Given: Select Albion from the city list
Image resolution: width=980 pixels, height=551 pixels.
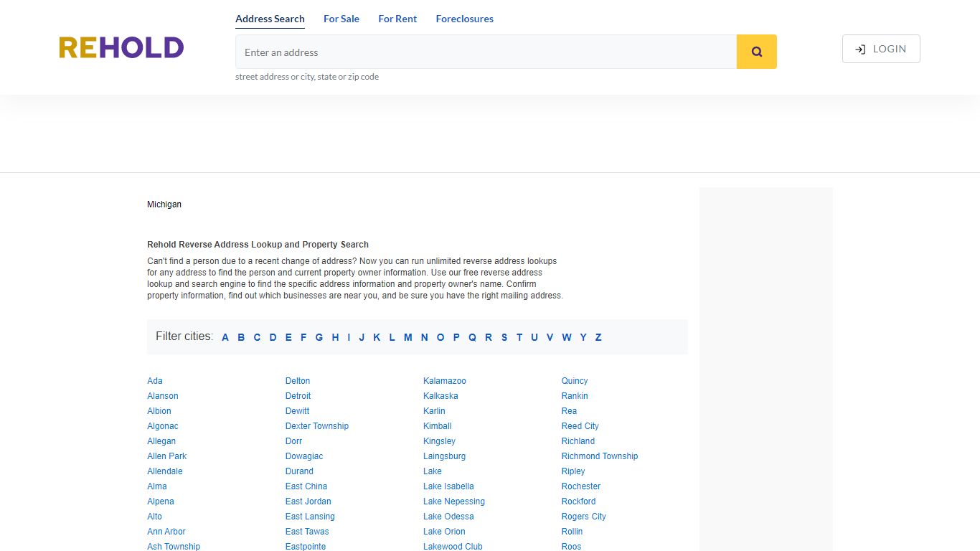Looking at the screenshot, I should [x=159, y=411].
